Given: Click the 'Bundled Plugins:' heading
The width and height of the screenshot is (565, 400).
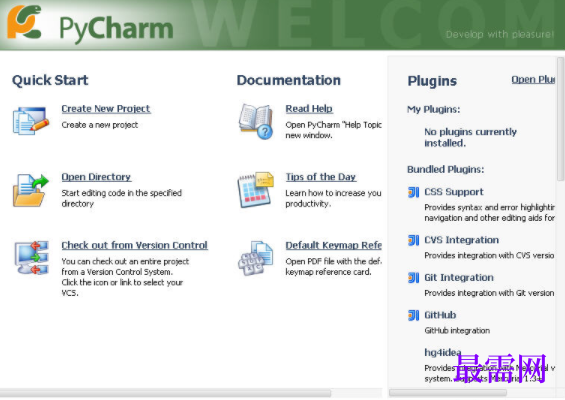Looking at the screenshot, I should point(446,169).
